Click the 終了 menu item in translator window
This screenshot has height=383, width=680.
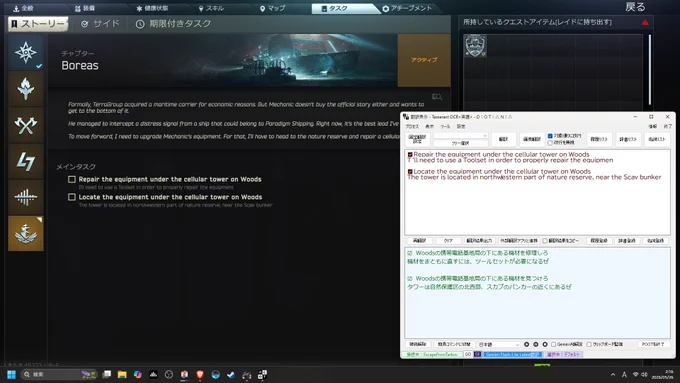coord(667,127)
